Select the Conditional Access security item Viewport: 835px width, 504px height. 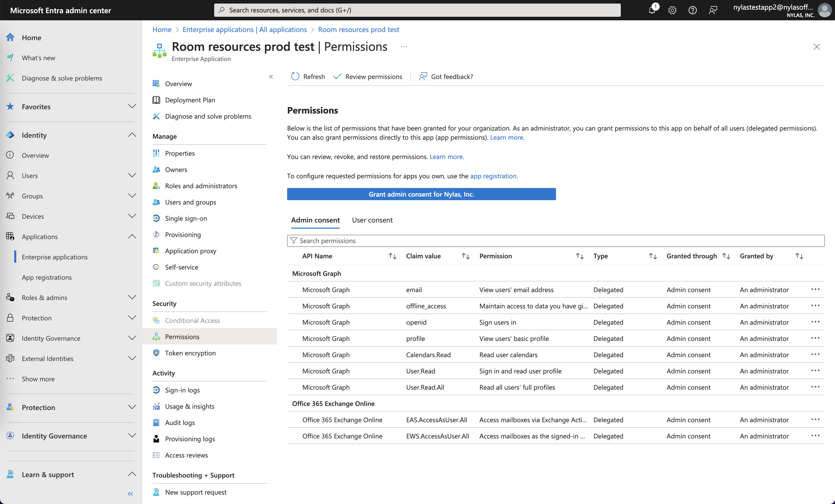[192, 320]
